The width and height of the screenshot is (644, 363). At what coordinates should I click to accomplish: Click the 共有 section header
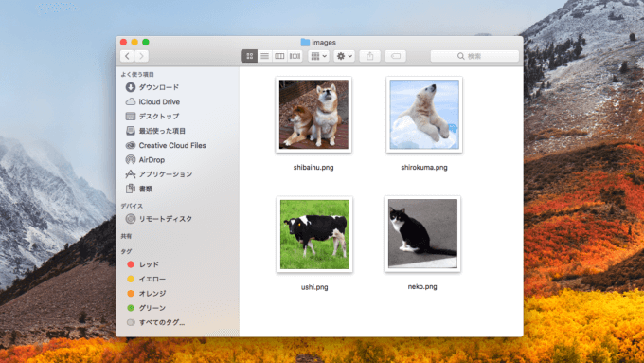click(x=126, y=236)
